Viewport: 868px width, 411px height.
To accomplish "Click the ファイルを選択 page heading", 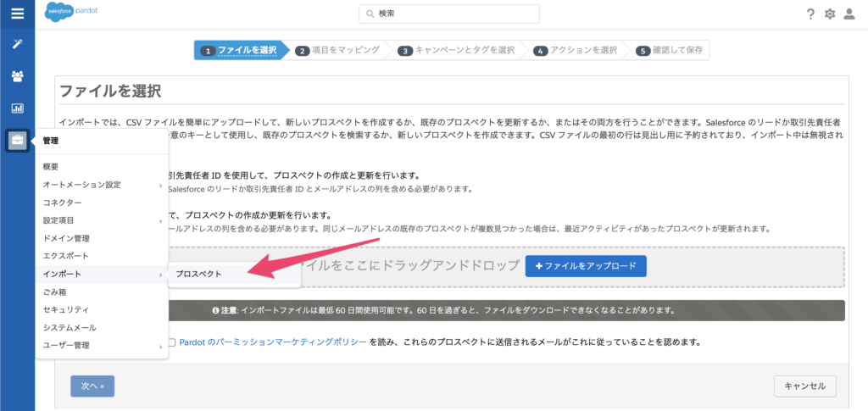I will point(110,92).
